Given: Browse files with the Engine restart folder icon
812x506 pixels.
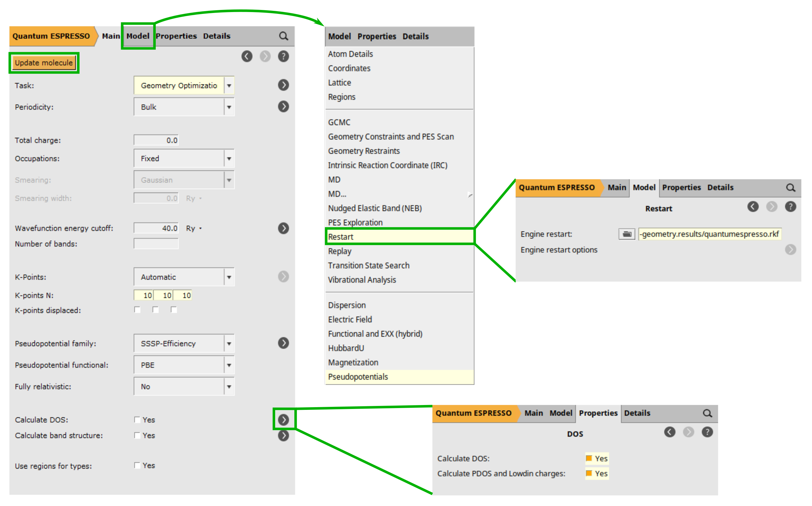Looking at the screenshot, I should (626, 234).
